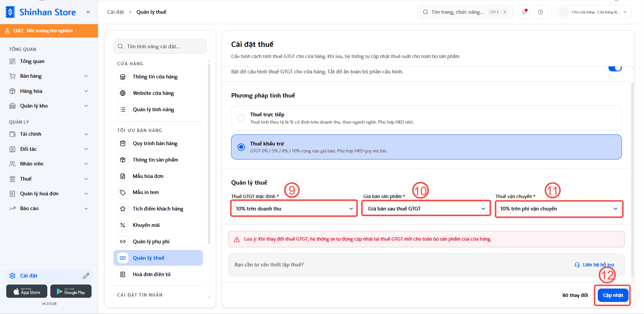The image size is (644, 314).
Task: Click the Cập nhật button
Action: pyautogui.click(x=613, y=295)
